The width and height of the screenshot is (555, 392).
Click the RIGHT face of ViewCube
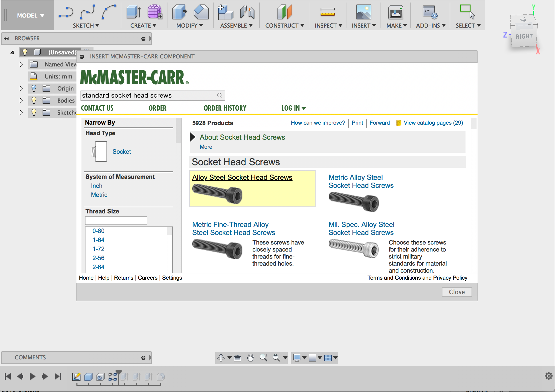[x=524, y=37]
